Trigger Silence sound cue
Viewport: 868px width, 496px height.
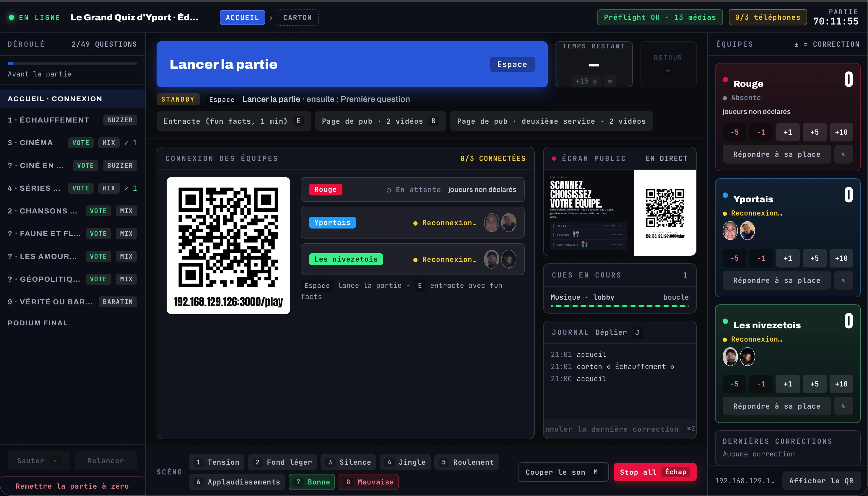pyautogui.click(x=348, y=462)
